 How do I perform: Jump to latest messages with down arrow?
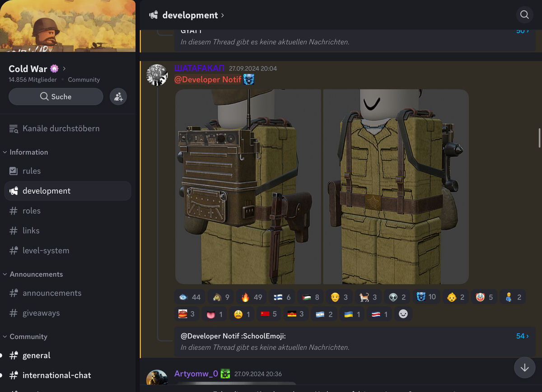pyautogui.click(x=524, y=368)
